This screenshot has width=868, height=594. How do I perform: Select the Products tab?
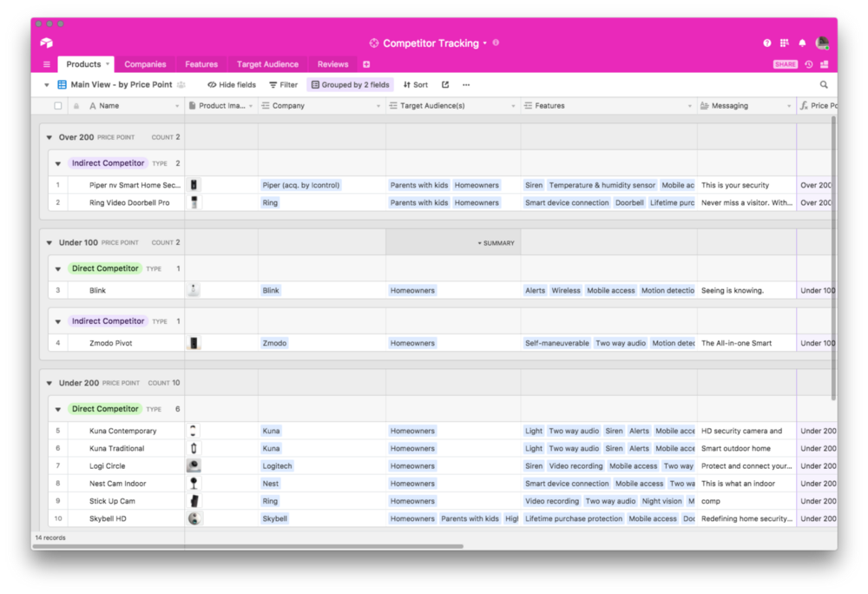86,64
